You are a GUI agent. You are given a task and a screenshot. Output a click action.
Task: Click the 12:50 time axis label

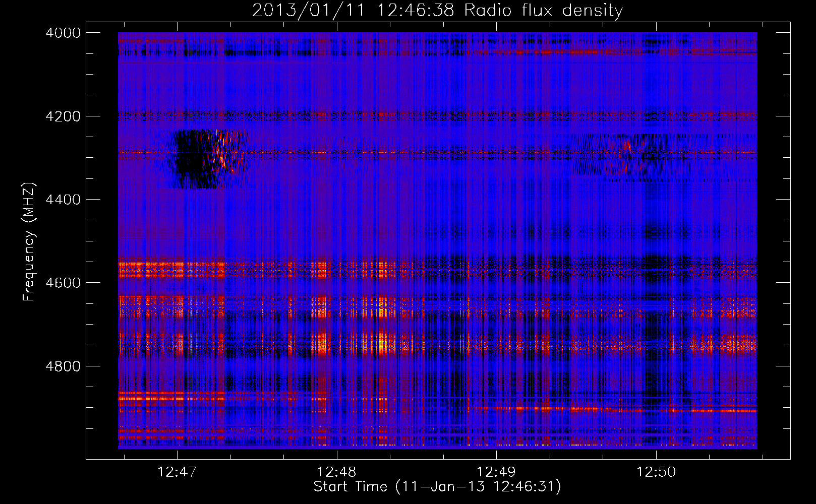656,472
